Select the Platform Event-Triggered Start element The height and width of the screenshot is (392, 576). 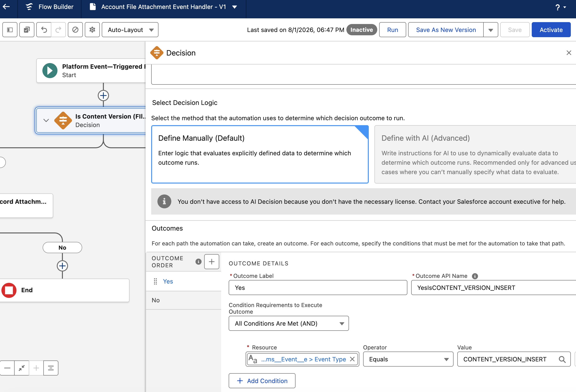[x=91, y=71]
